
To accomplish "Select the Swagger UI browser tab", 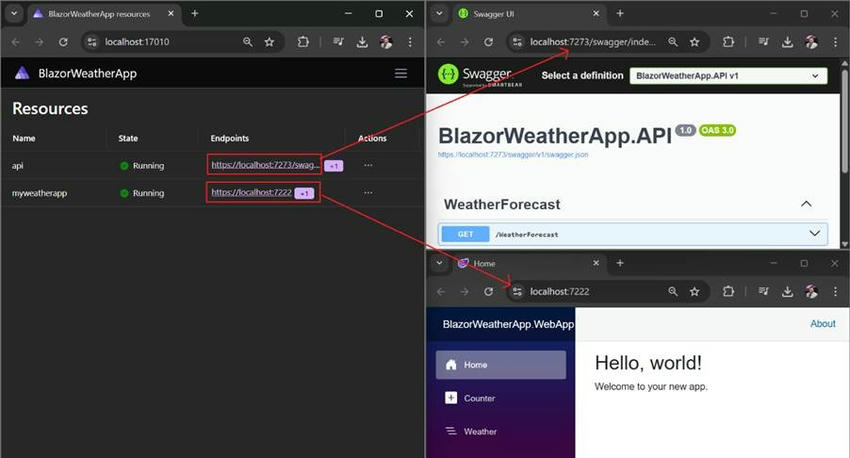I will pyautogui.click(x=529, y=14).
